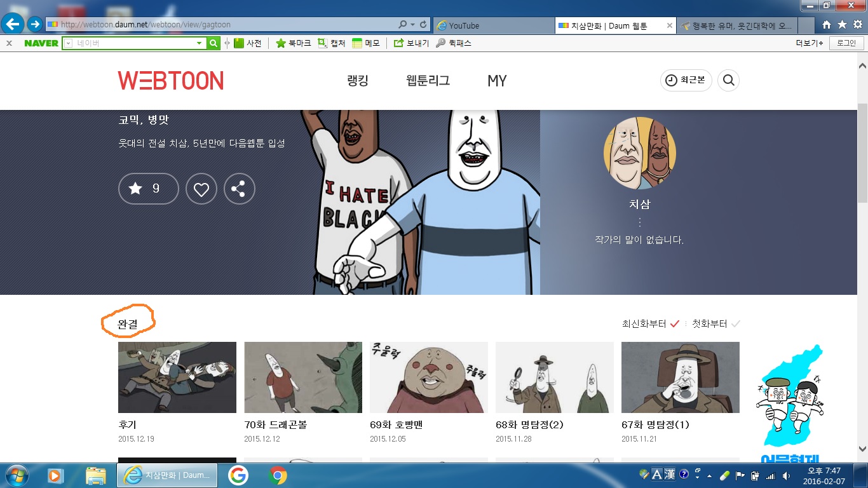Click the 69화 호빵맨 title text

point(397,424)
